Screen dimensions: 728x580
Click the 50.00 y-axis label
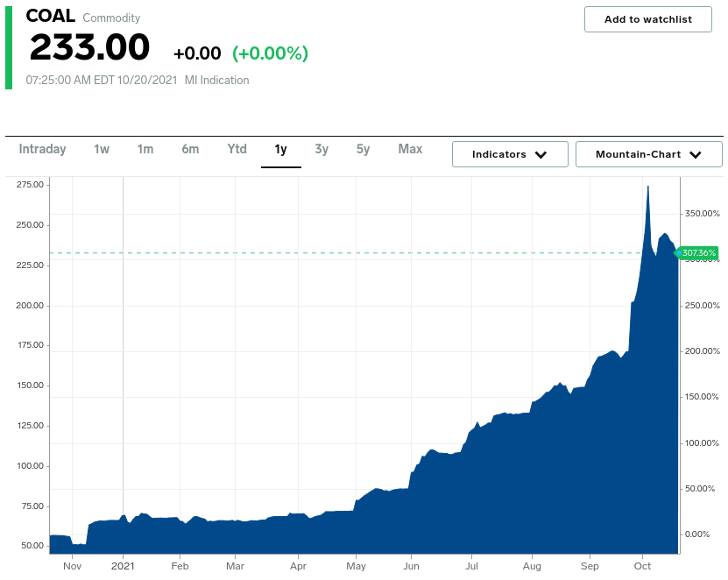[x=32, y=546]
